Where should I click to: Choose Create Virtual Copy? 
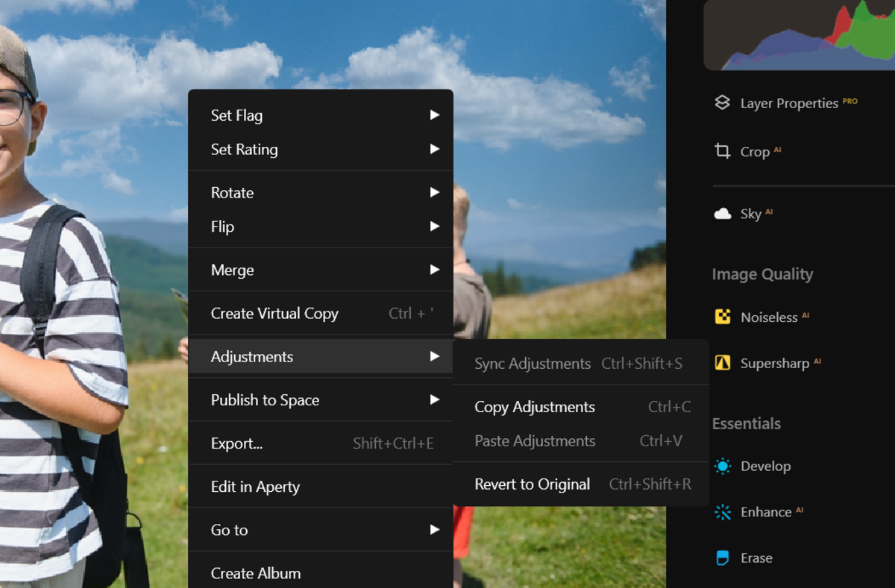[321, 314]
